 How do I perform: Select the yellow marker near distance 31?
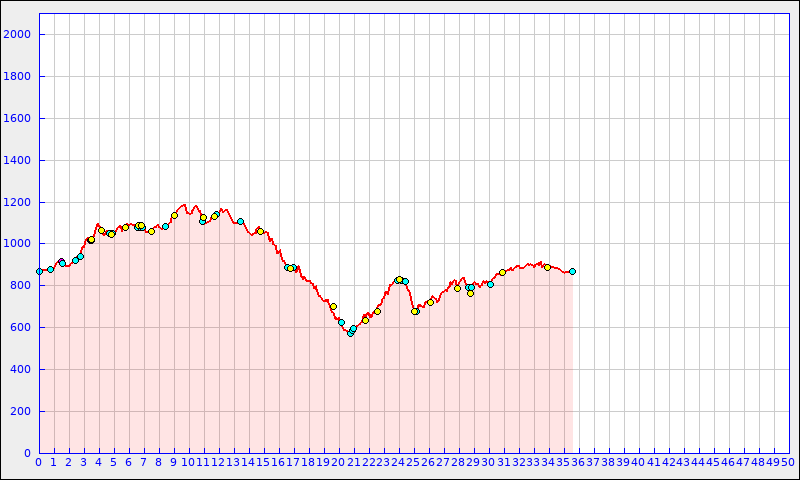(x=502, y=272)
